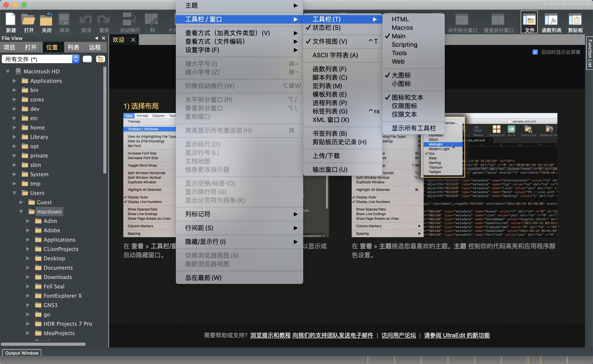Expand the Guest folder
The height and width of the screenshot is (364, 593).
pyautogui.click(x=21, y=202)
